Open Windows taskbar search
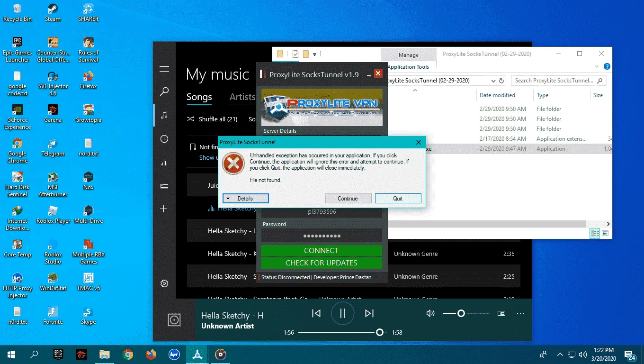Viewport: 644px width, 364px height. tap(34, 354)
